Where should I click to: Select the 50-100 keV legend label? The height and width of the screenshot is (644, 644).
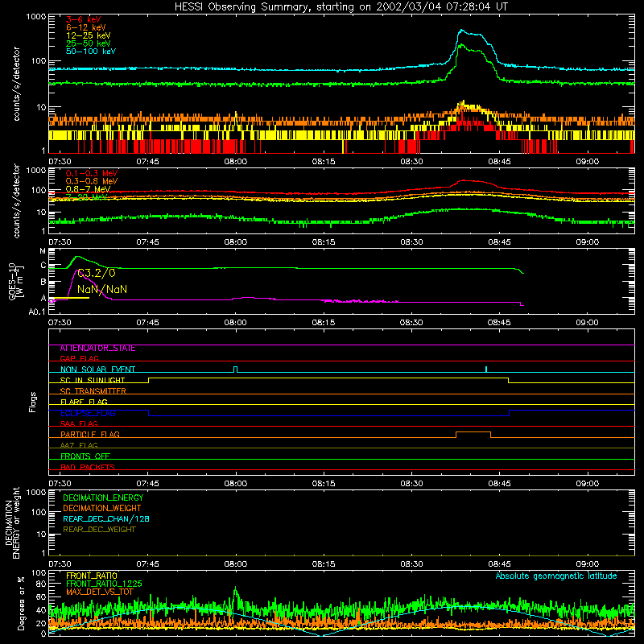click(x=90, y=51)
